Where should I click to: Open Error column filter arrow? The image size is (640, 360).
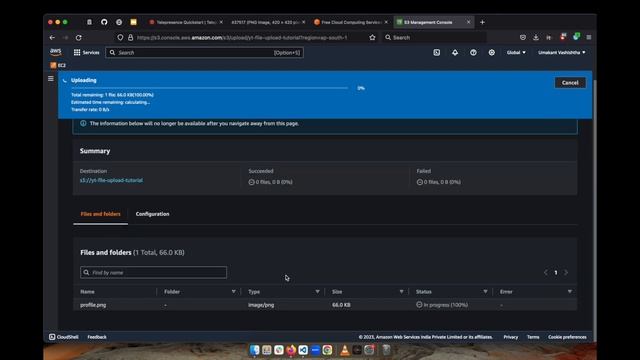570,291
